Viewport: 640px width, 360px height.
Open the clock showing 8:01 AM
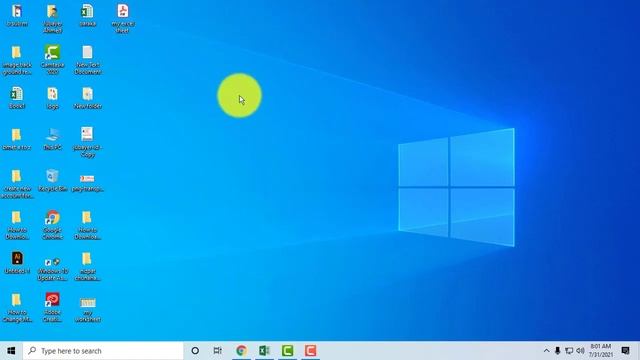click(x=601, y=351)
